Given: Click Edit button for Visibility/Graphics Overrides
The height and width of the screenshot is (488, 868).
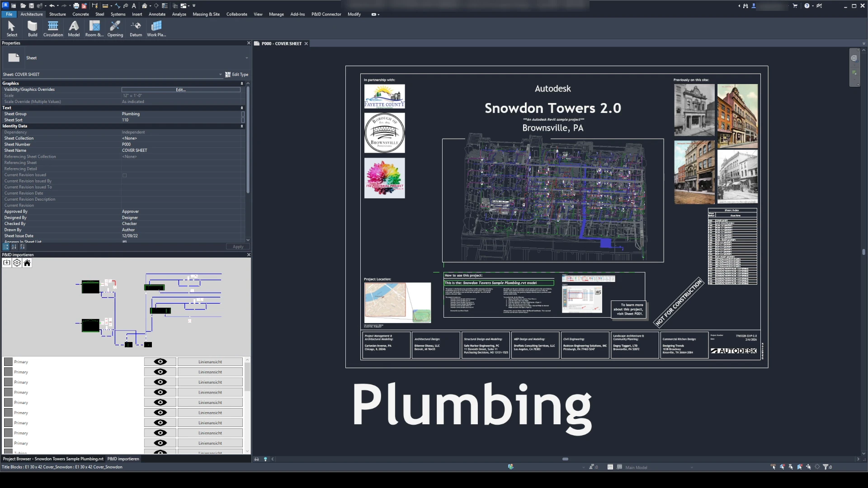Looking at the screenshot, I should (181, 90).
